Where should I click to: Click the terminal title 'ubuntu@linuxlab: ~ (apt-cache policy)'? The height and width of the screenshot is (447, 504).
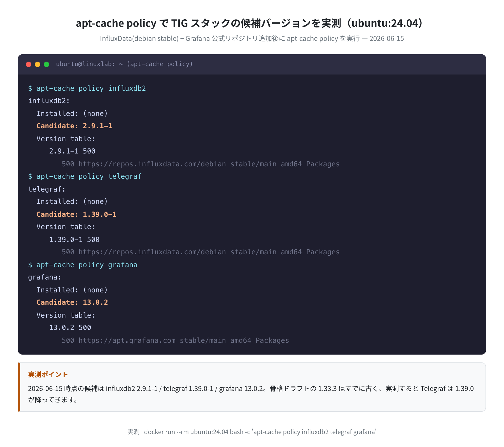point(124,64)
